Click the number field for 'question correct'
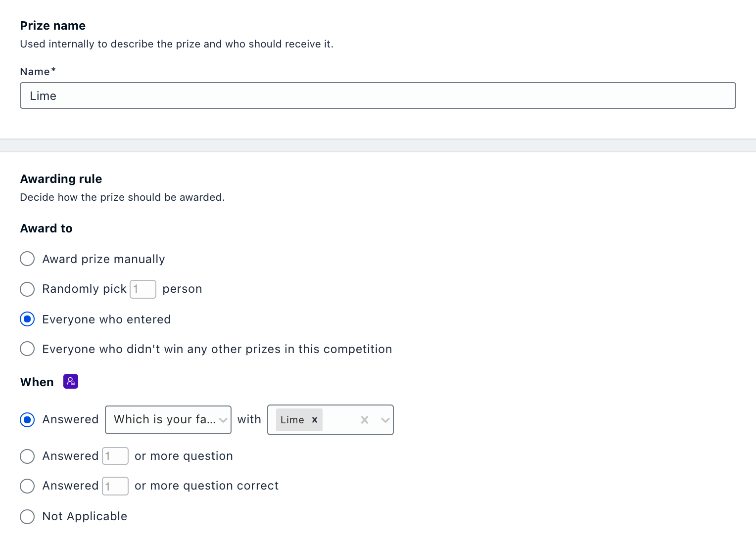The image size is (756, 540). 115,486
